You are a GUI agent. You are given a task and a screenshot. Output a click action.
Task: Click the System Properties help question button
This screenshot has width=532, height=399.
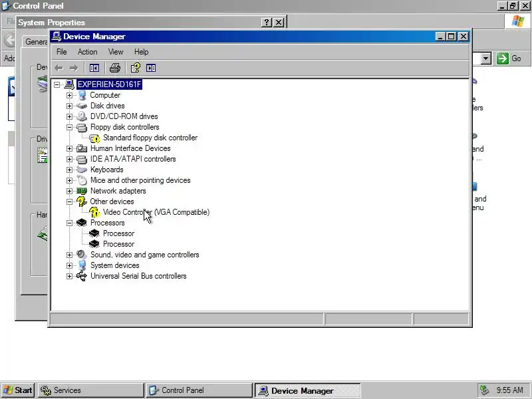click(267, 23)
